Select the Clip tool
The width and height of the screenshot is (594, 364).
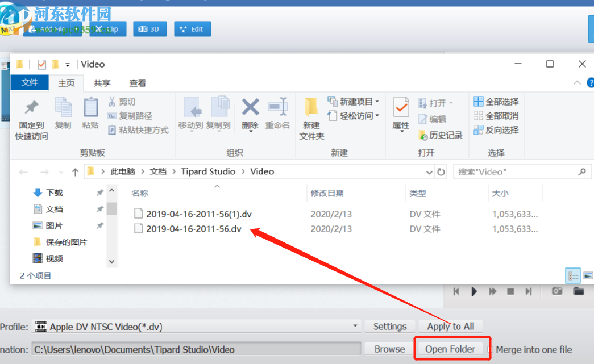tap(105, 28)
